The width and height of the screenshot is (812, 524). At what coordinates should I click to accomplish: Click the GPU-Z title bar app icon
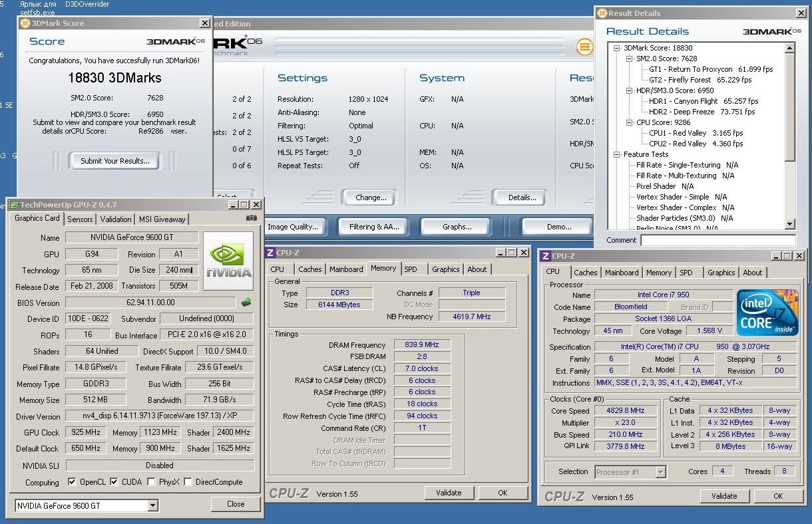[14, 205]
